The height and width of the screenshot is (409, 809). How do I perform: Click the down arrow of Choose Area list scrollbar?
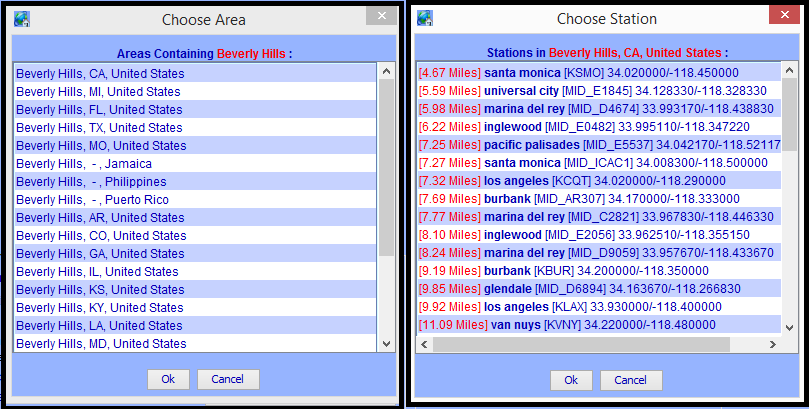pyautogui.click(x=386, y=344)
